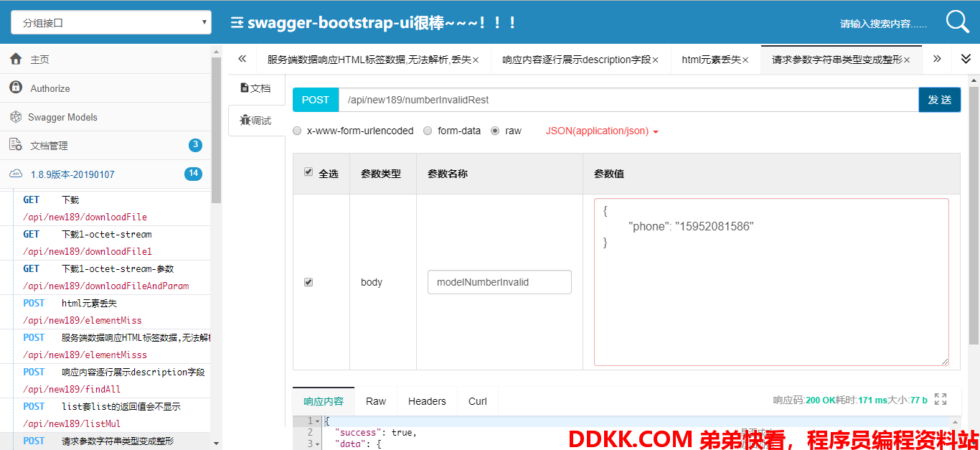This screenshot has width=980, height=450.
Task: Open the 服务端数据响应HTML标签数据 tab
Action: 369,60
